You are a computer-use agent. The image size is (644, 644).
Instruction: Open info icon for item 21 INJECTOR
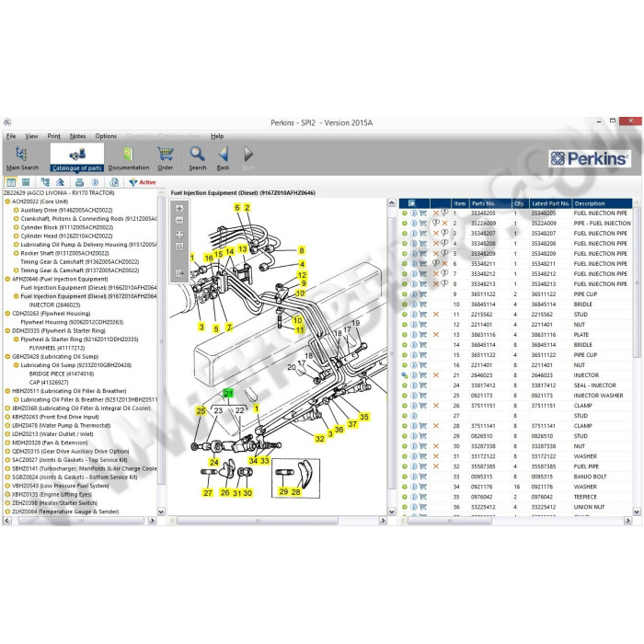coord(414,375)
